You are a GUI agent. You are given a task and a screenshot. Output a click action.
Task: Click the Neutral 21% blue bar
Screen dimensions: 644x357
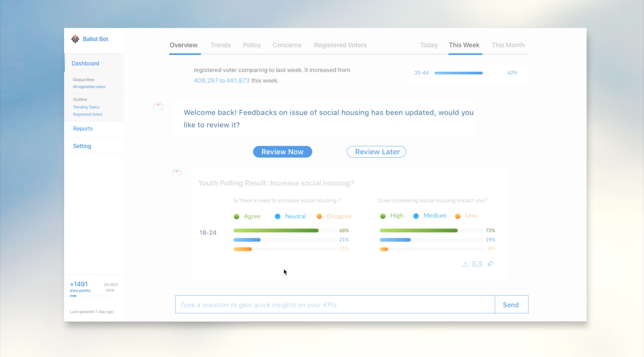coord(247,240)
